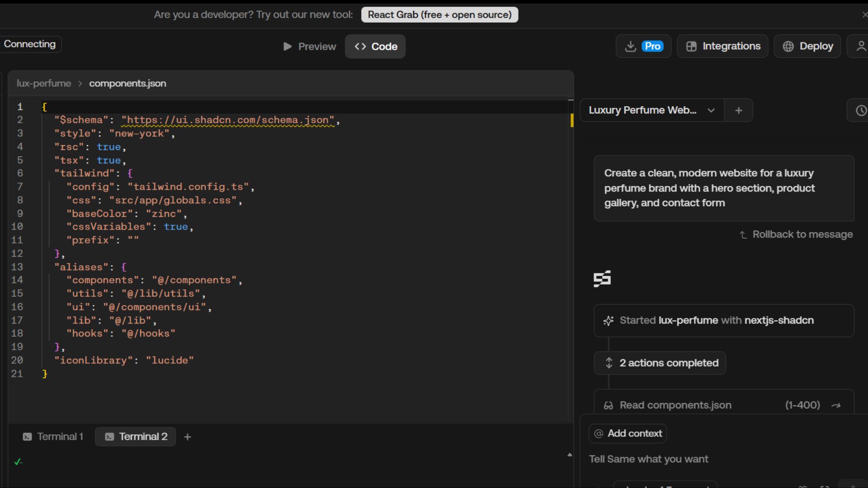The width and height of the screenshot is (868, 488).
Task: Select the Terminal 2 tab
Action: pyautogui.click(x=136, y=437)
